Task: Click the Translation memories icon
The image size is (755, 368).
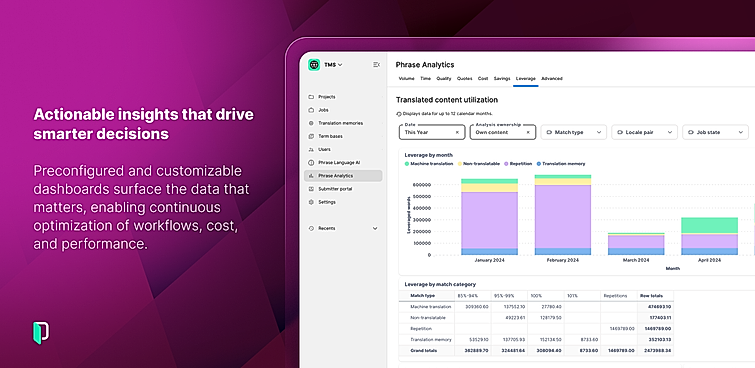Action: (311, 123)
